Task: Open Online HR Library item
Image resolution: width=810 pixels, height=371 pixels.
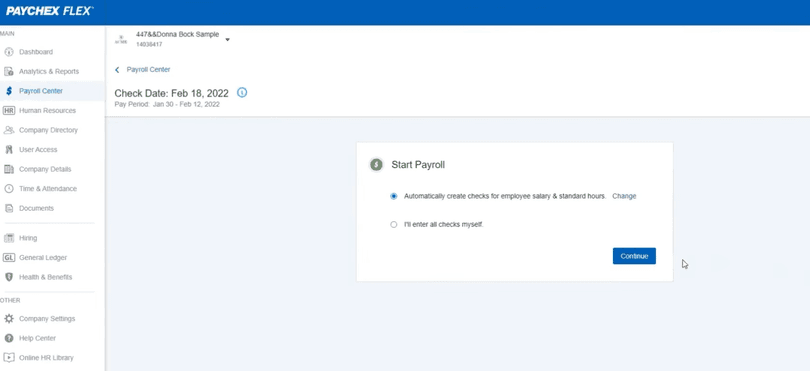Action: 46,358
